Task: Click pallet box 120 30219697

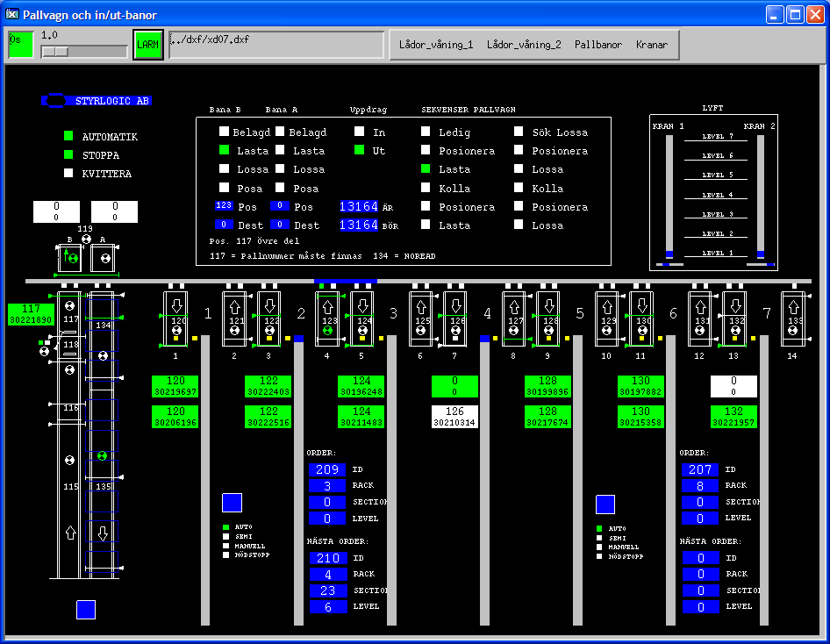Action: tap(175, 386)
